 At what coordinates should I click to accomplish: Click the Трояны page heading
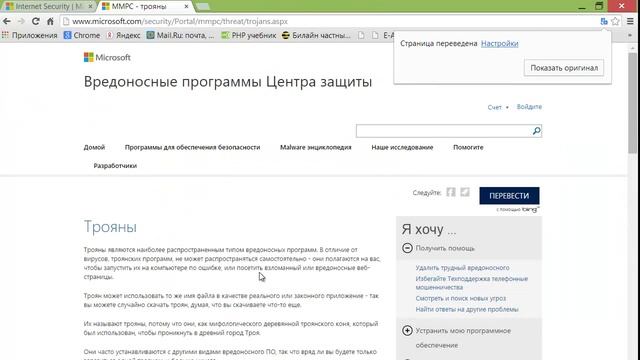pos(110,227)
